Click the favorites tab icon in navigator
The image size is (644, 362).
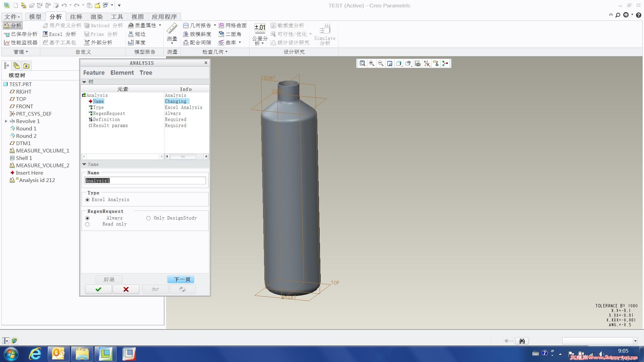coord(26,66)
